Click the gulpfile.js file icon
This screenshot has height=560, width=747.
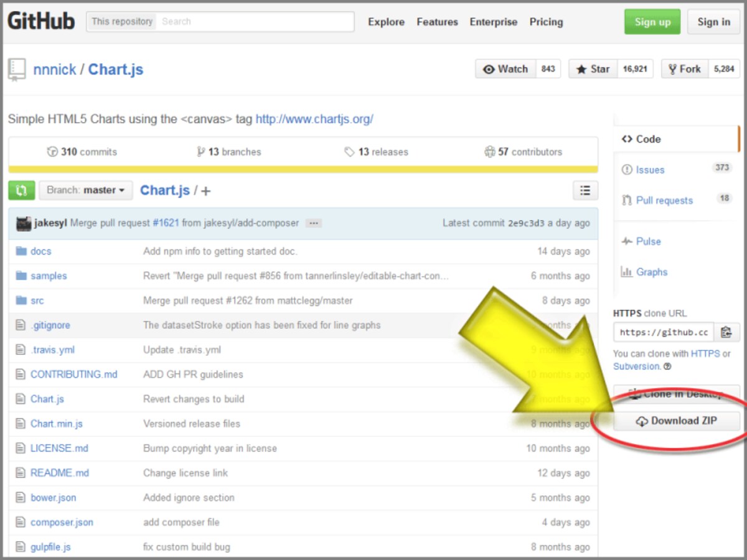tap(21, 547)
